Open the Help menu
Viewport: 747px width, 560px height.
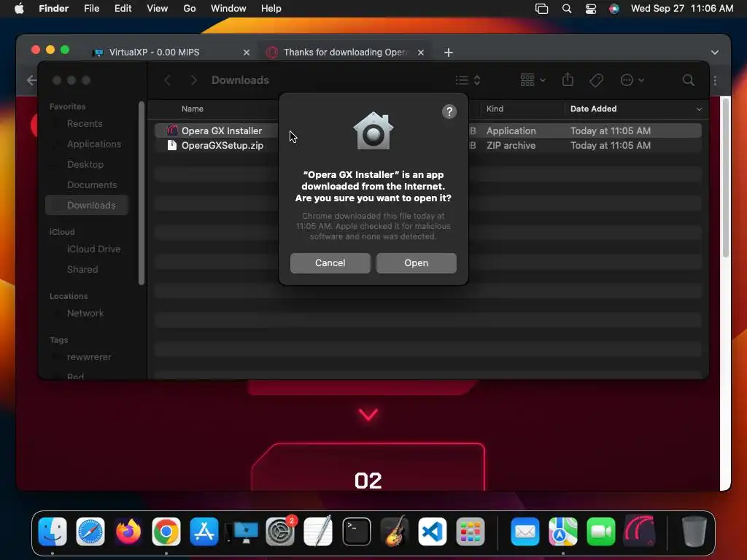point(271,9)
